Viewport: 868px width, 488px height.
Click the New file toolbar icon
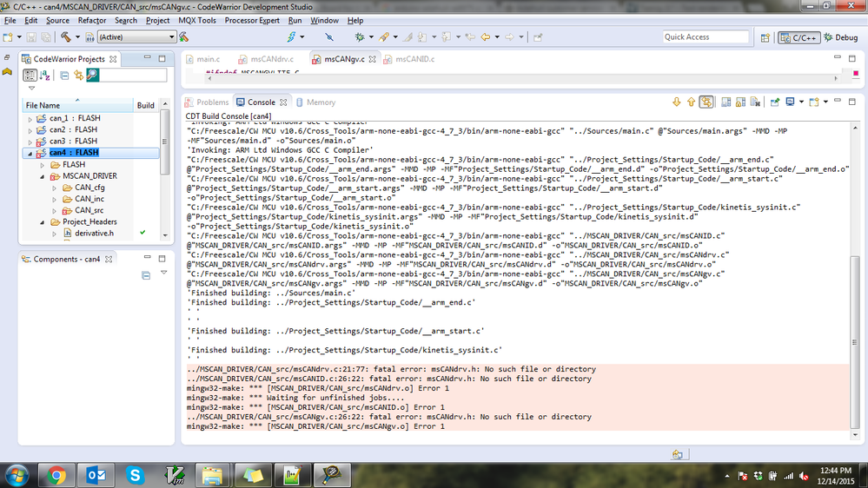[8, 37]
